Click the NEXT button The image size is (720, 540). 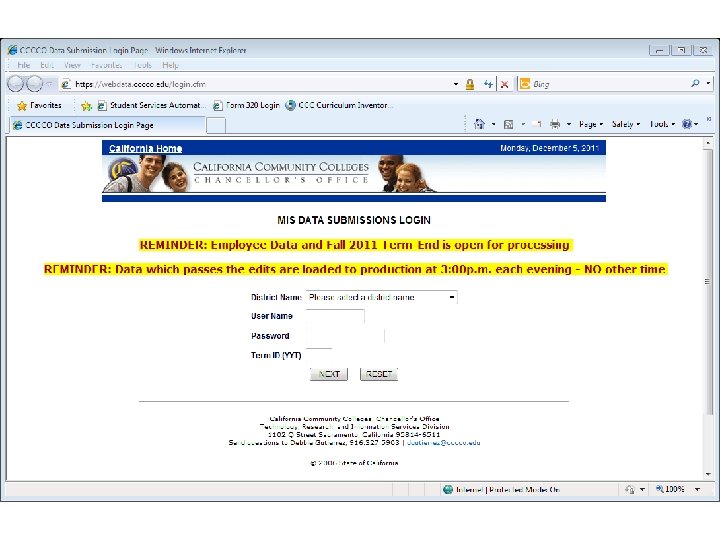(x=329, y=374)
